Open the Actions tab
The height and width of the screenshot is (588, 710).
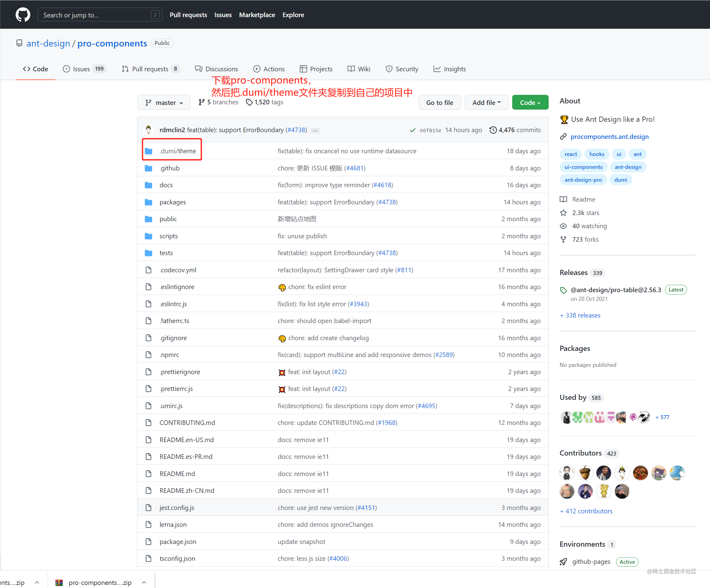pos(269,69)
